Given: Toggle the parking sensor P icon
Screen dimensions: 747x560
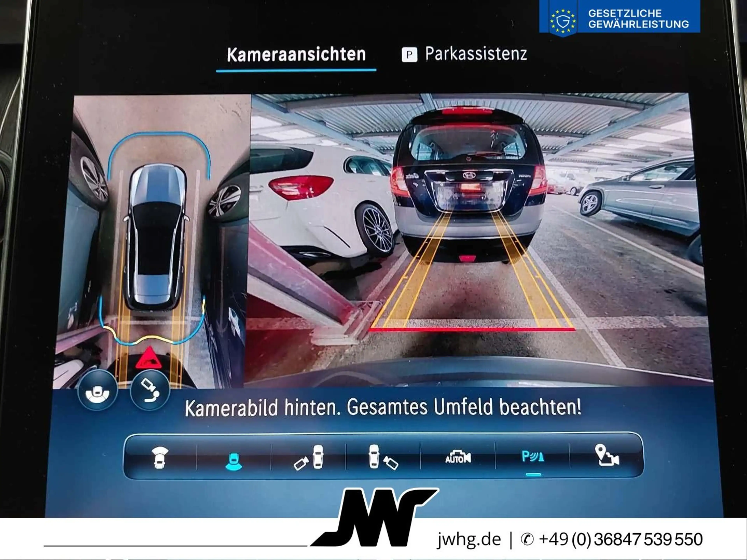Looking at the screenshot, I should (533, 457).
